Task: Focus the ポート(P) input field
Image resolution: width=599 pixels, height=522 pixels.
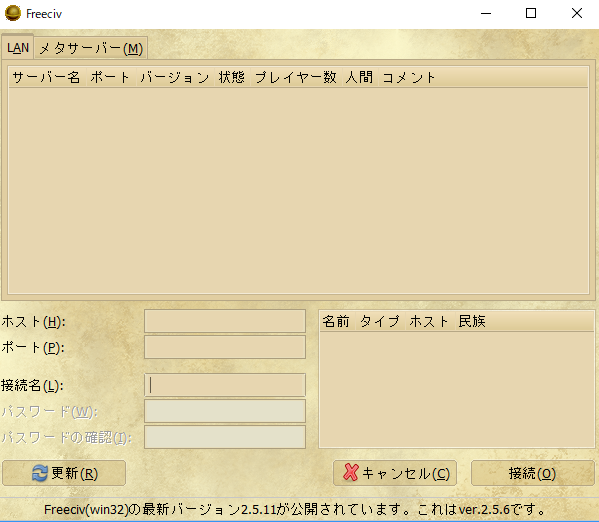Action: [x=225, y=347]
